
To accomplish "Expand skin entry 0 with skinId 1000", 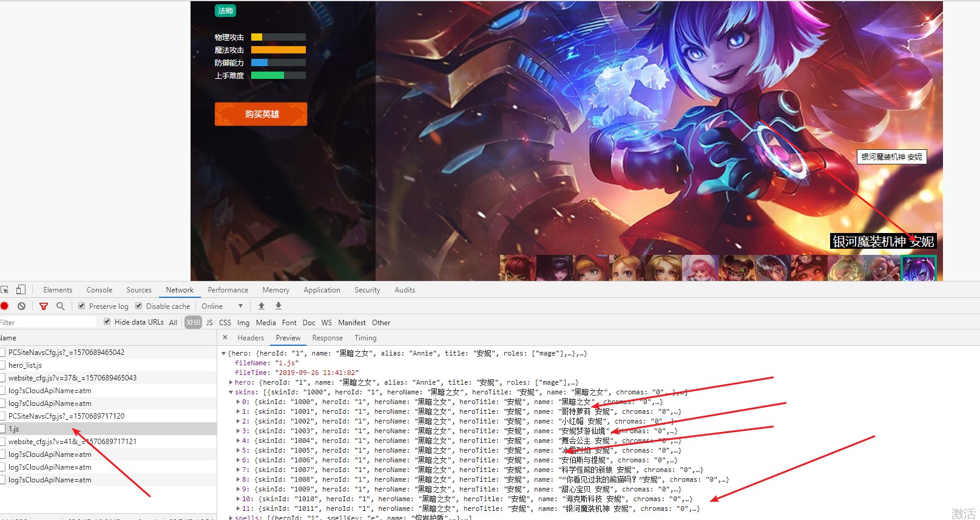I will [238, 402].
